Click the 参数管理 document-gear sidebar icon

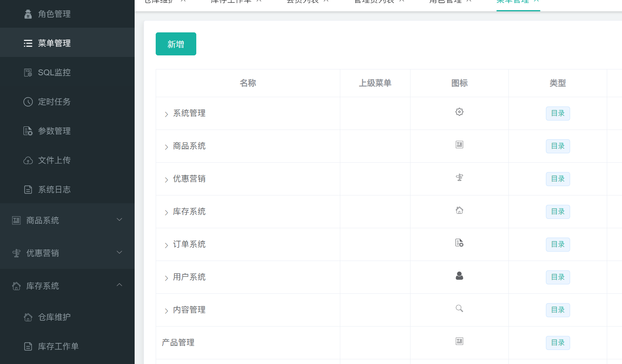click(28, 131)
